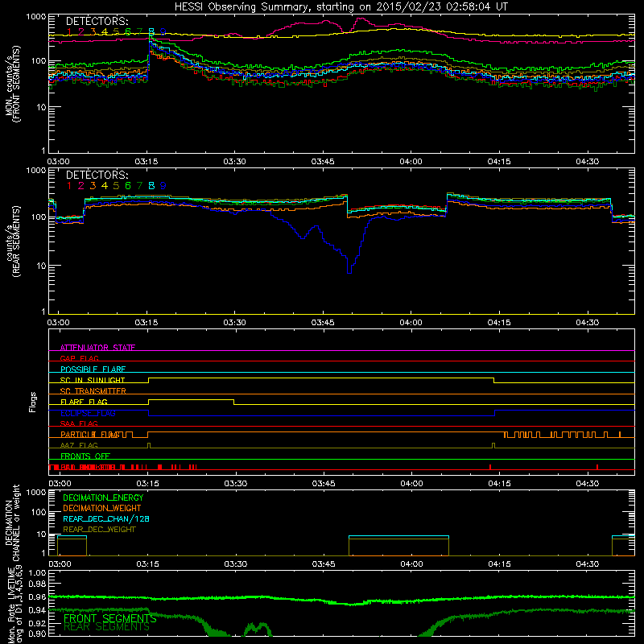Select detector 1 in rear segments legend
This screenshot has width=644, height=644.
[x=69, y=186]
